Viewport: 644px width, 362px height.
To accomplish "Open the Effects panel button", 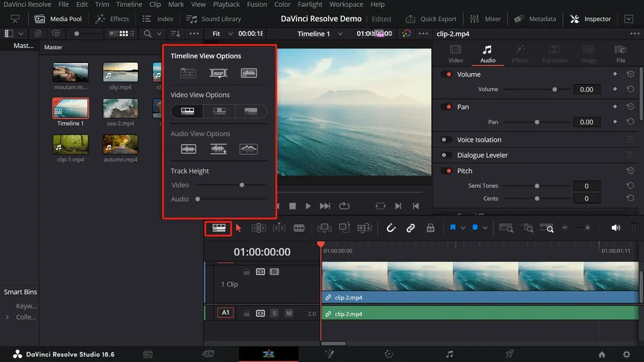I will pyautogui.click(x=112, y=19).
